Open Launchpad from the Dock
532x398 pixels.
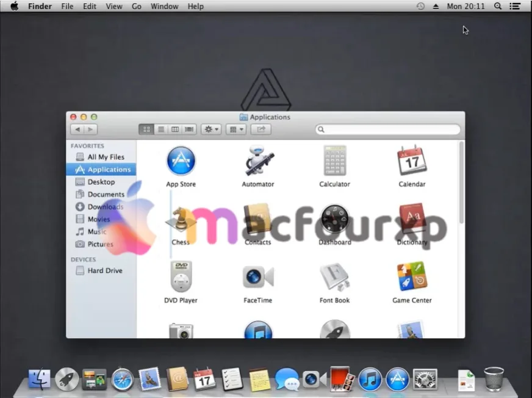pos(67,379)
